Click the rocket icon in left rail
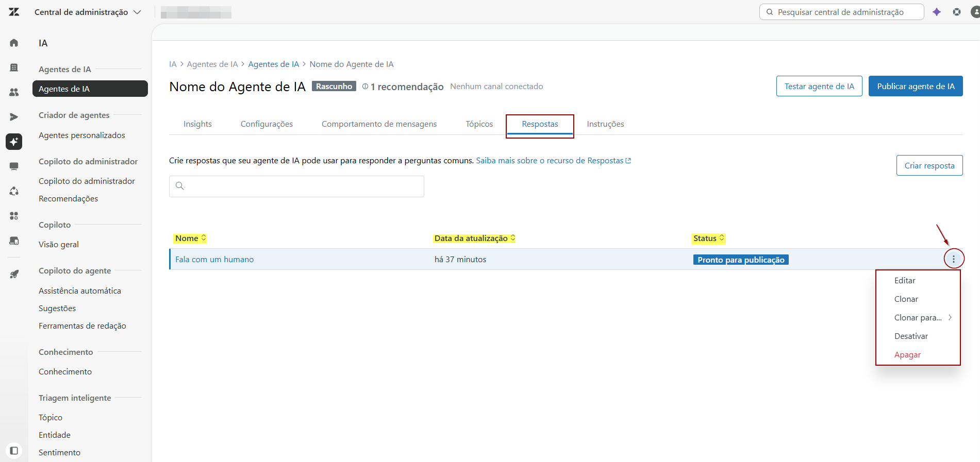The width and height of the screenshot is (980, 462). click(x=14, y=275)
